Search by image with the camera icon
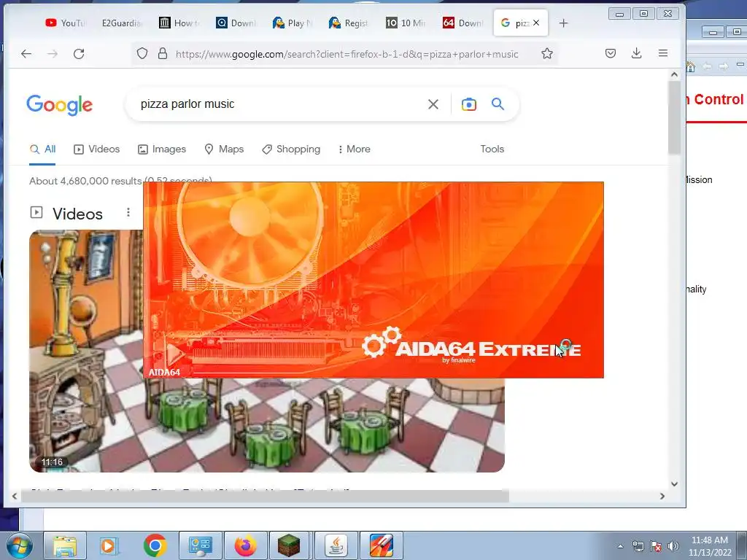 (x=469, y=104)
